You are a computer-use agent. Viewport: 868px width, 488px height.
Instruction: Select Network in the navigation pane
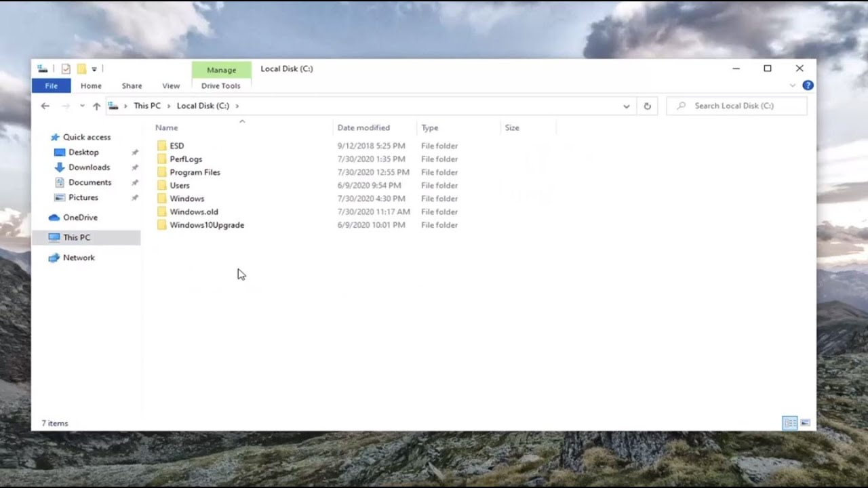coord(79,258)
